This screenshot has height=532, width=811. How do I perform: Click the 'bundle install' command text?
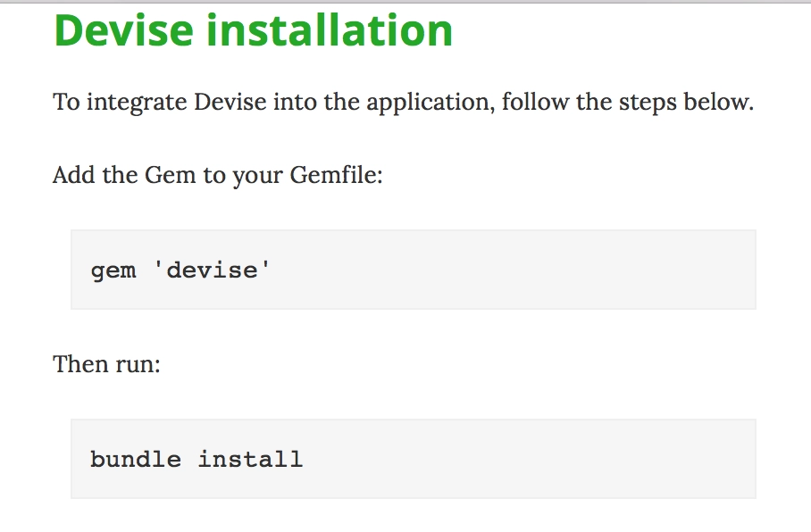tap(196, 459)
